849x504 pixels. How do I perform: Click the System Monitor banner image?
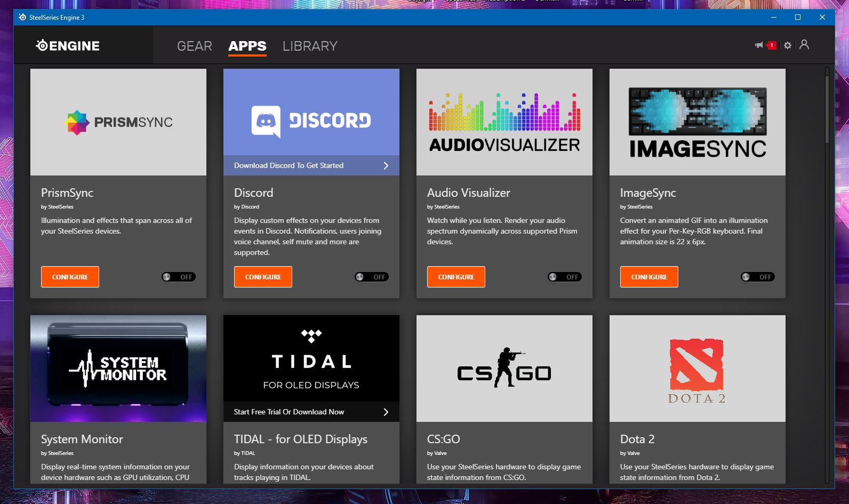coord(118,369)
